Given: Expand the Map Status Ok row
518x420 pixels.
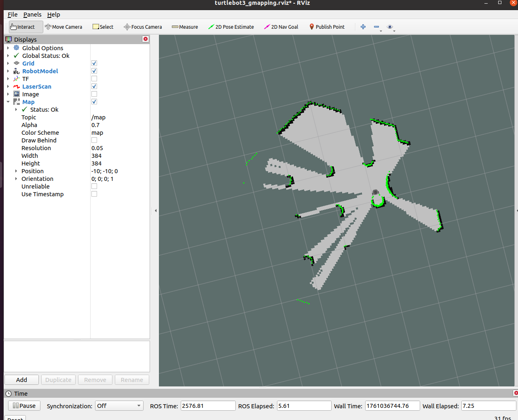Looking at the screenshot, I should (x=16, y=109).
